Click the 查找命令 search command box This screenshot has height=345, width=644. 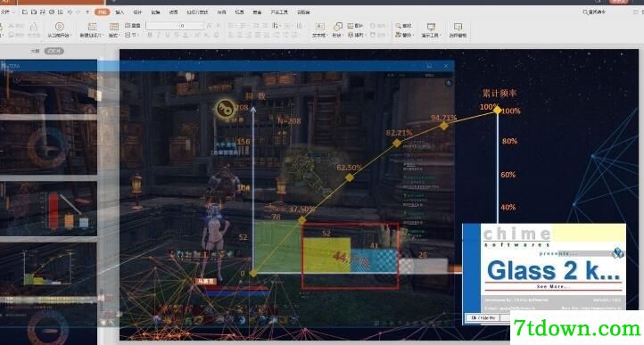click(x=594, y=12)
